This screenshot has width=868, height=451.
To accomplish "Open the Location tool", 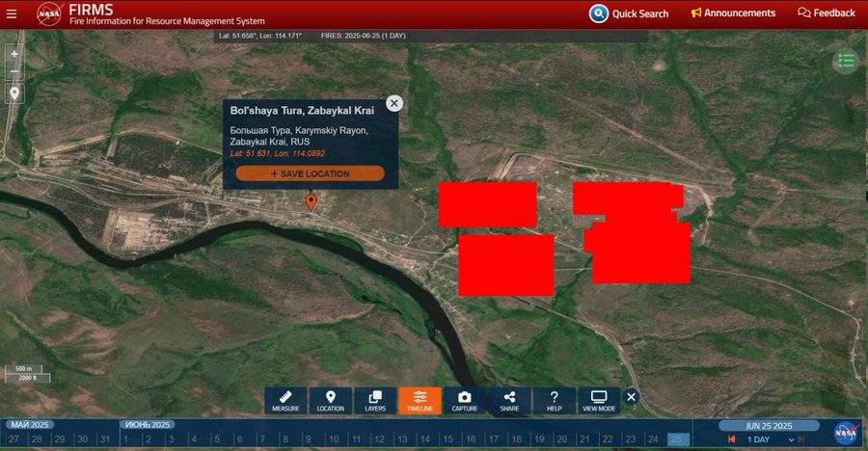I will [331, 401].
